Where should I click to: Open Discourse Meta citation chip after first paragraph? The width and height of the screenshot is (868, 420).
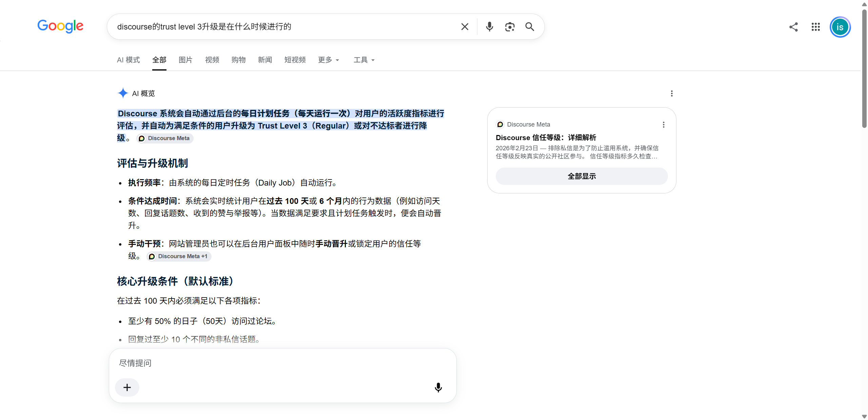165,138
